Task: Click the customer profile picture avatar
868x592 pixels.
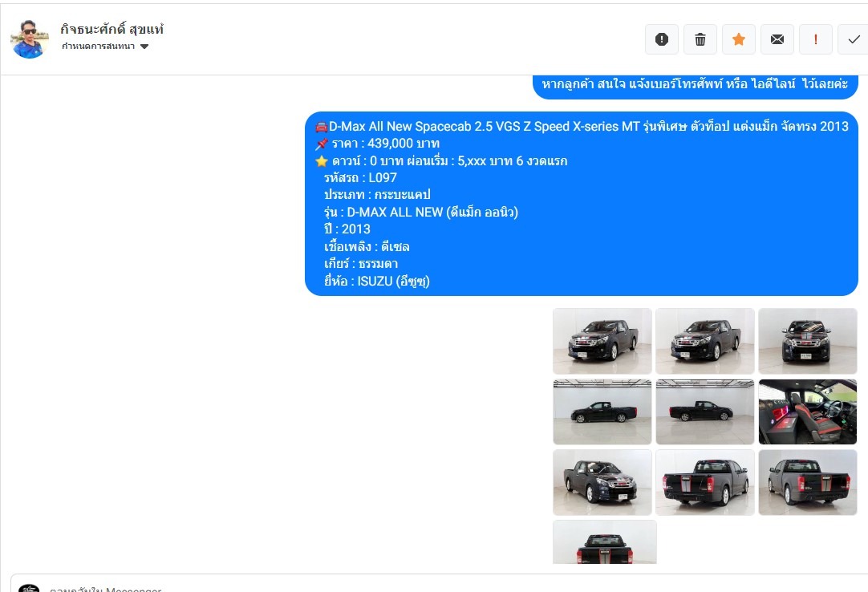Action: (x=30, y=39)
